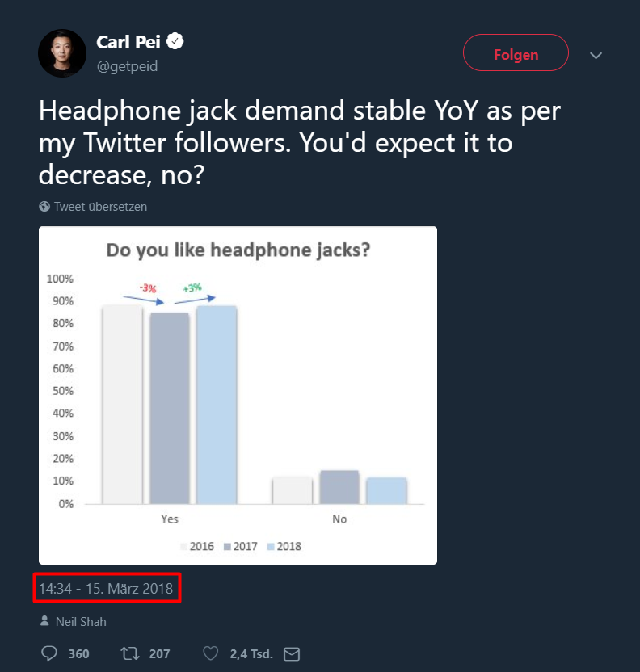Click the @getpeid handle

(x=127, y=66)
